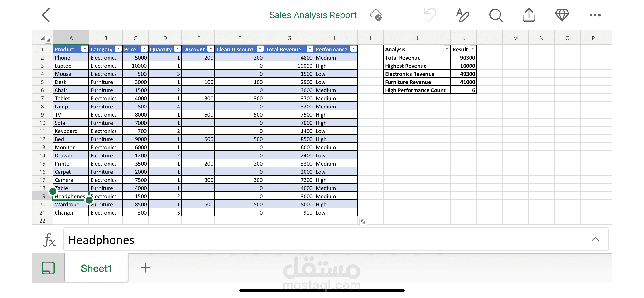Select Electronics Revenue value 49300
Viewport: 644px width, 298px height.
click(464, 74)
